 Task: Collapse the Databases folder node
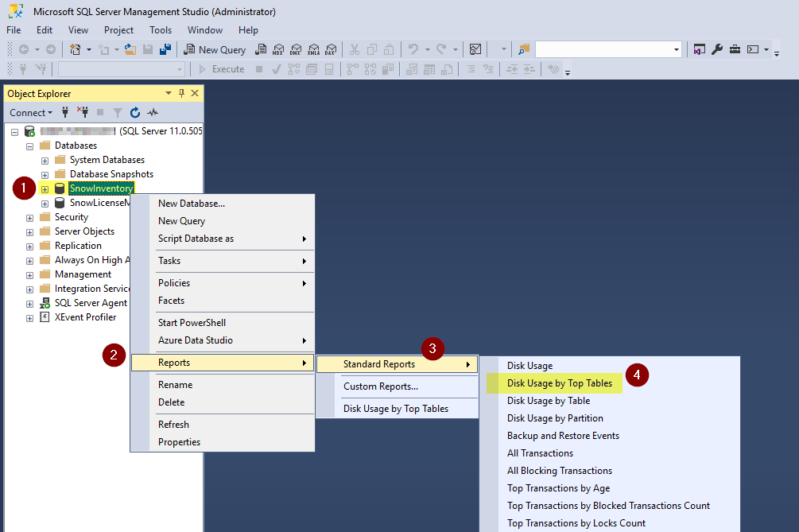[x=29, y=146]
